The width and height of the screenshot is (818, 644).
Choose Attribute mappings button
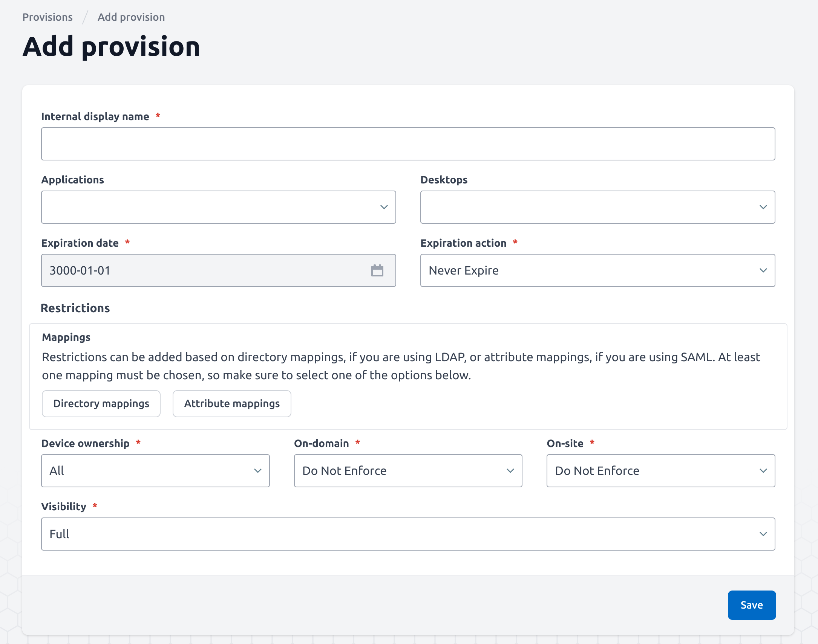coord(232,403)
